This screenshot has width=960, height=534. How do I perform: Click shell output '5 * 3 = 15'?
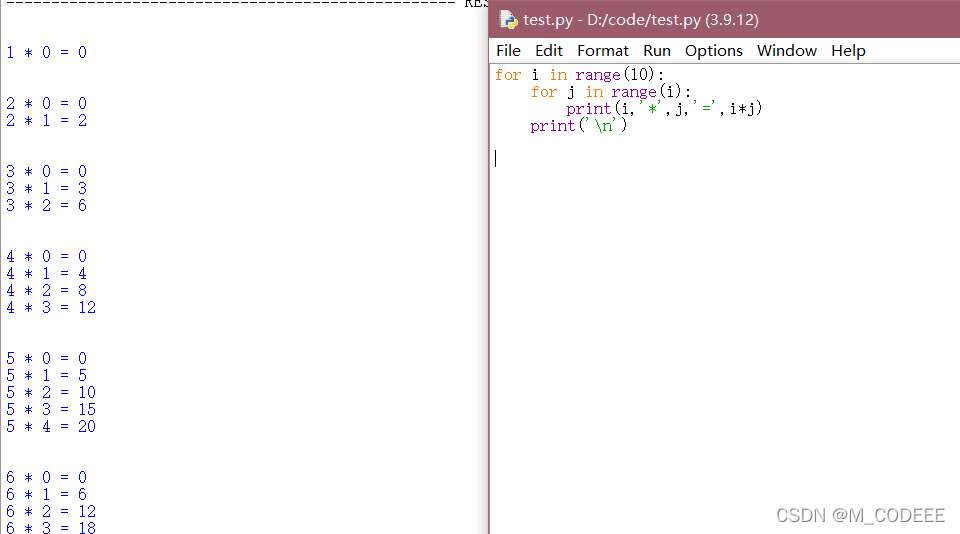(51, 410)
